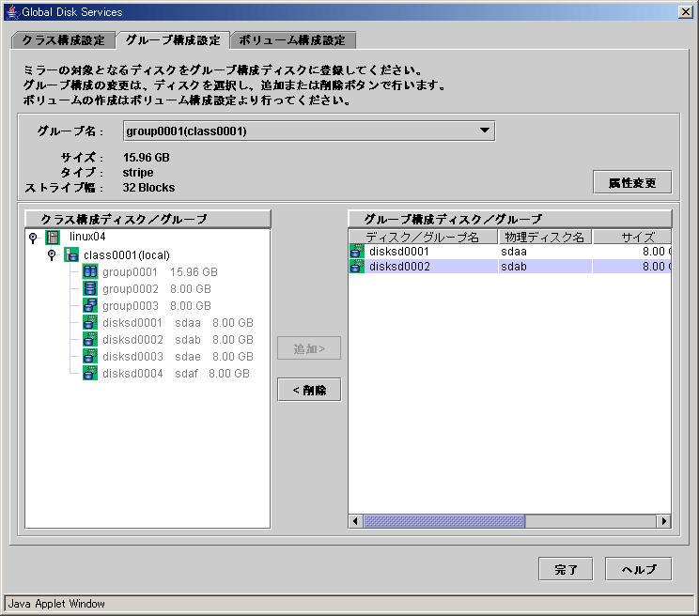Viewport: 699px width, 616px height.
Task: Click disksd0002 icon in group disk table
Action: pyautogui.click(x=357, y=268)
